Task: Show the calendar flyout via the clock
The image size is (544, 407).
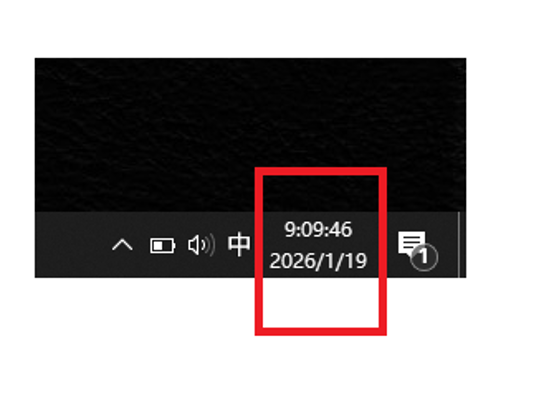Action: point(318,245)
